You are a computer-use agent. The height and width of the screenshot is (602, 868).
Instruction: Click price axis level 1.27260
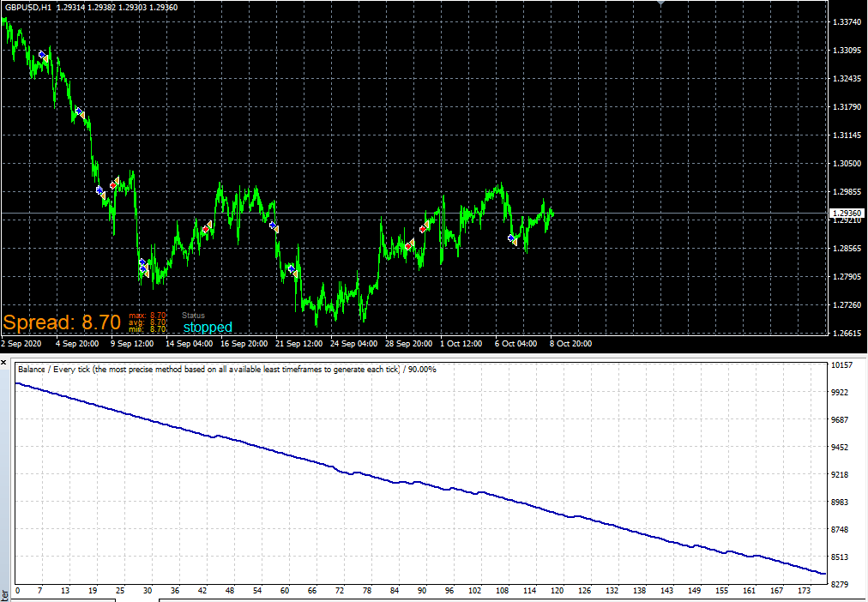(x=847, y=305)
